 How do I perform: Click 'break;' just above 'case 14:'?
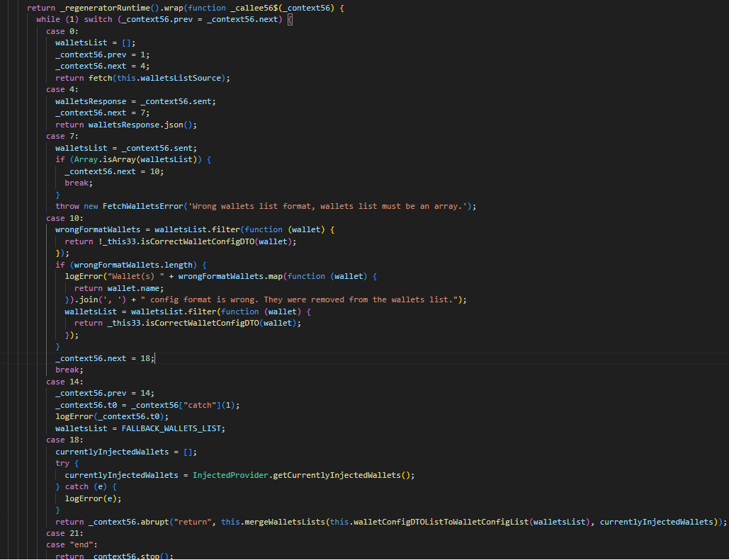pos(69,370)
